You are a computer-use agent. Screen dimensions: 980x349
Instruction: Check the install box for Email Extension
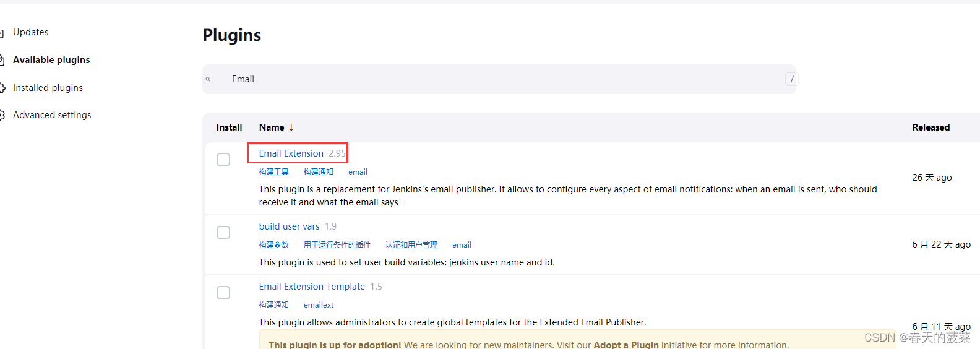[223, 160]
